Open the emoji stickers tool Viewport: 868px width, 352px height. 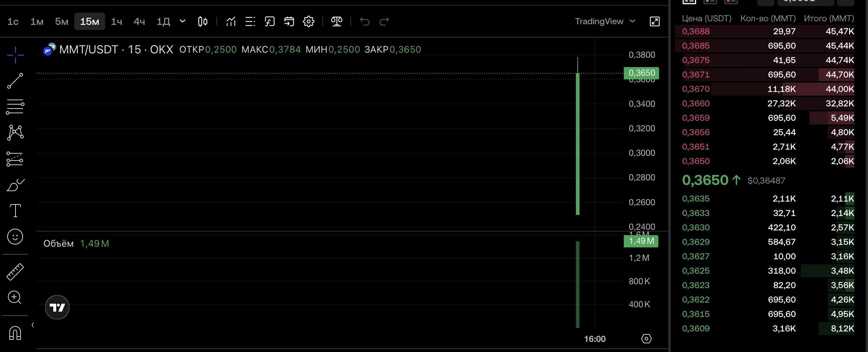[15, 237]
